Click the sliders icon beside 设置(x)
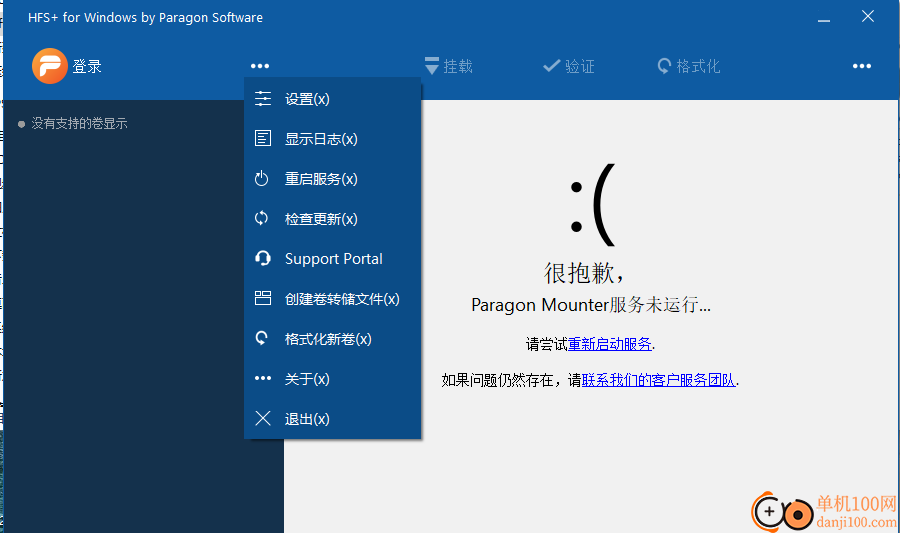 263,99
